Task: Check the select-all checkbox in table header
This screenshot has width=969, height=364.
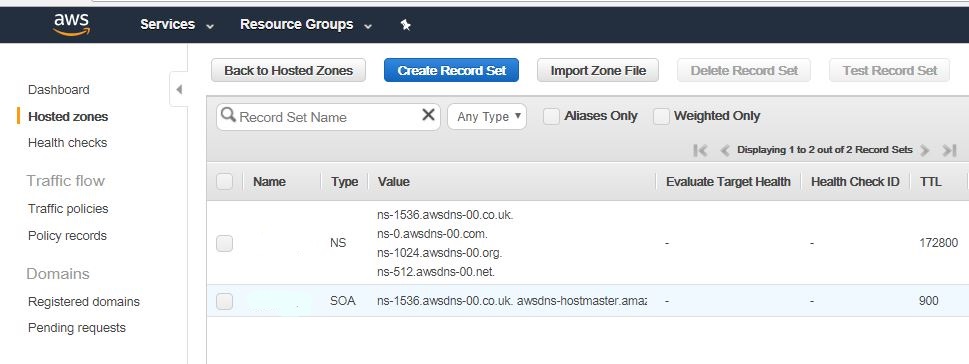Action: [x=224, y=182]
